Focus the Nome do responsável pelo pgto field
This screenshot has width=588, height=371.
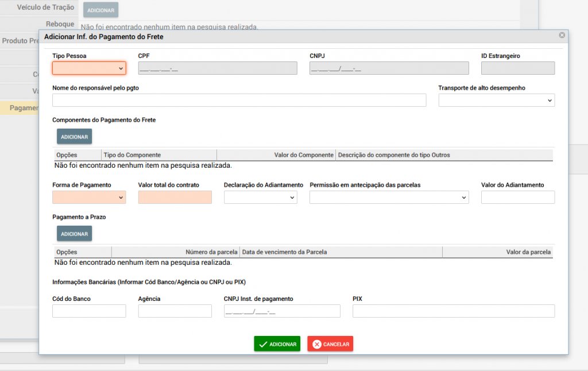(x=239, y=101)
